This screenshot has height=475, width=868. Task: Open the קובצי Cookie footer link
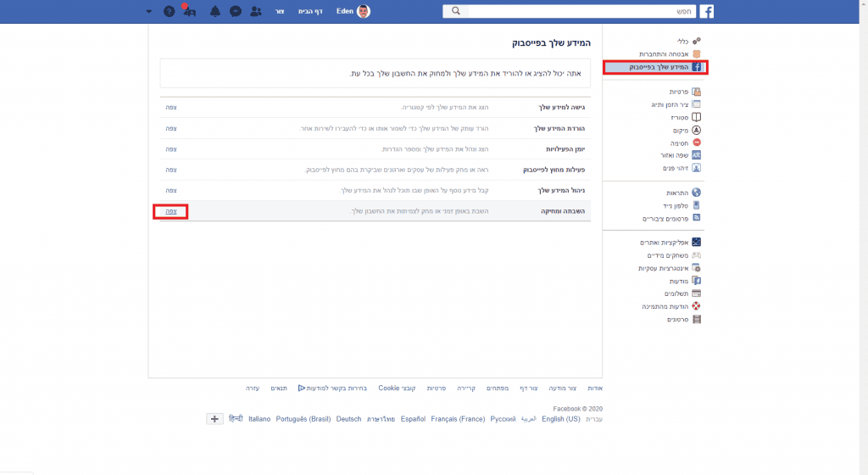click(x=397, y=388)
